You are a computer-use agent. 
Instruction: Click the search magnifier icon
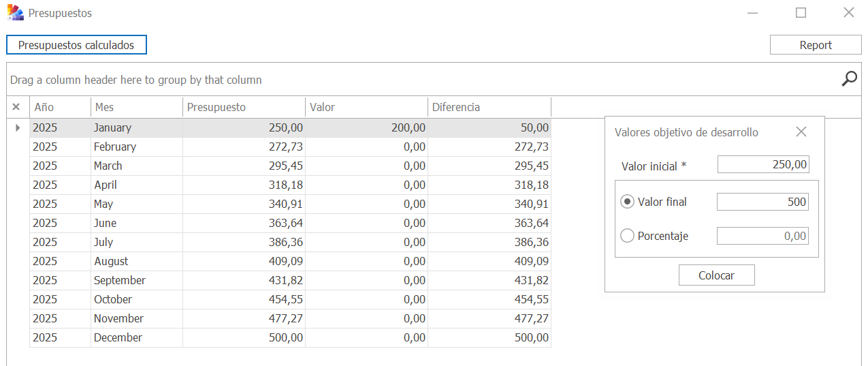click(x=849, y=79)
